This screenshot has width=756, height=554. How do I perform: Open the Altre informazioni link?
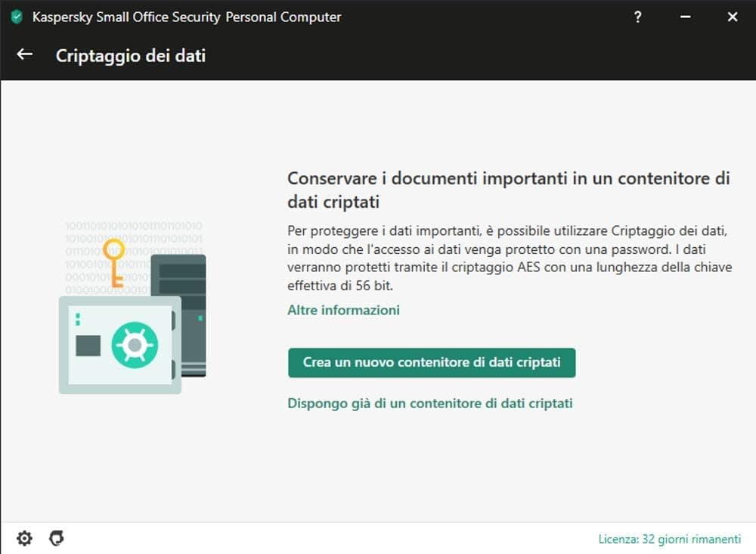(x=343, y=310)
